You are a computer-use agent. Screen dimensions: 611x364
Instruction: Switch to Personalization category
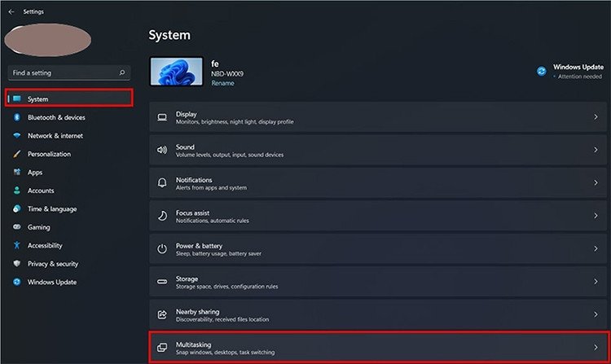point(49,154)
